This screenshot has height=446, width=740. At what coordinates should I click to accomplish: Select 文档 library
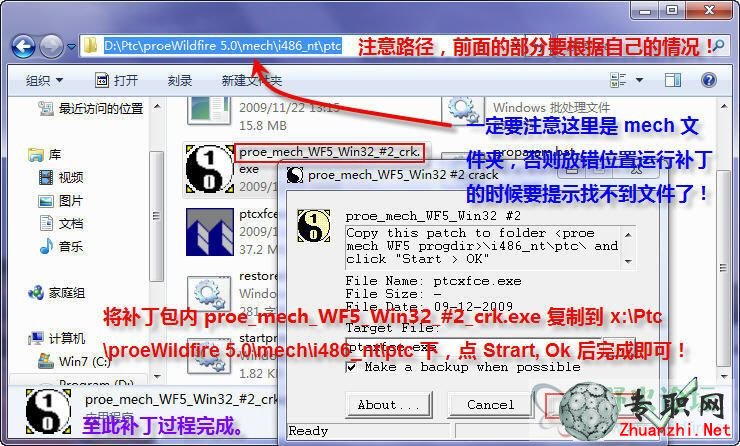click(61, 223)
